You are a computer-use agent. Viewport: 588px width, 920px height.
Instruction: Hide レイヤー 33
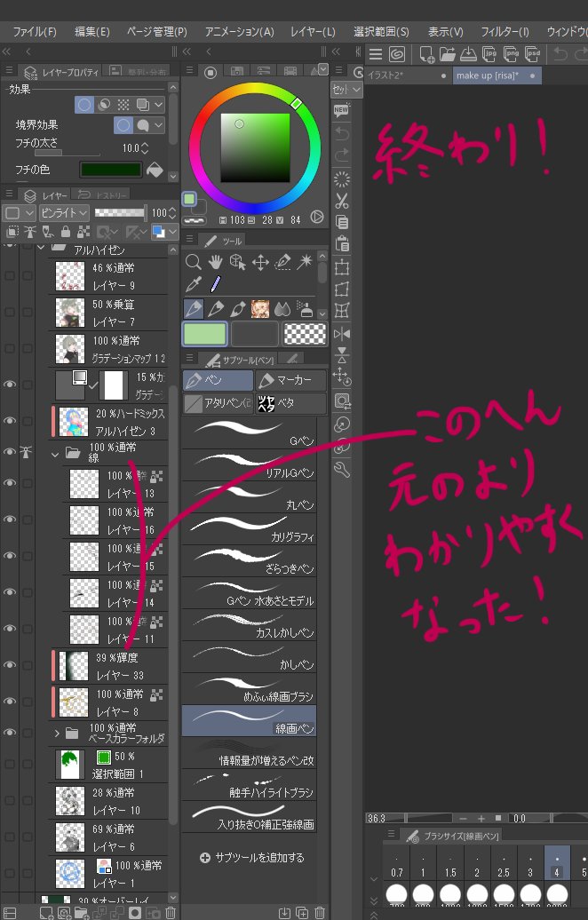point(10,665)
